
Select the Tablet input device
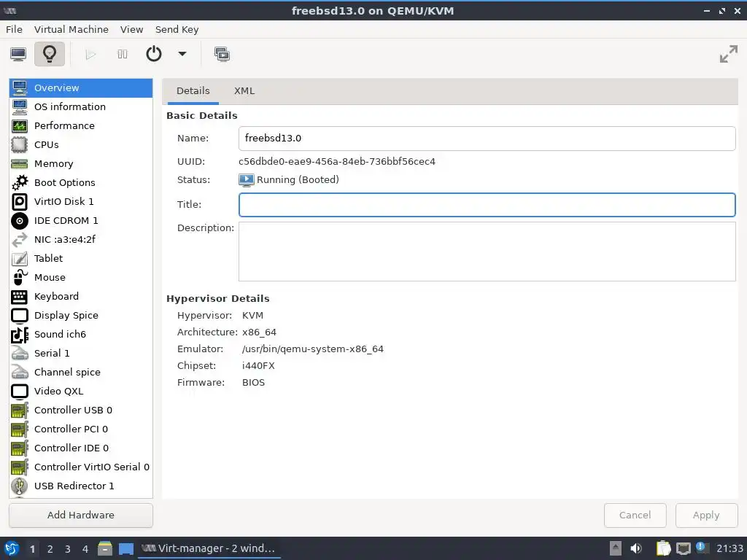pos(81,259)
